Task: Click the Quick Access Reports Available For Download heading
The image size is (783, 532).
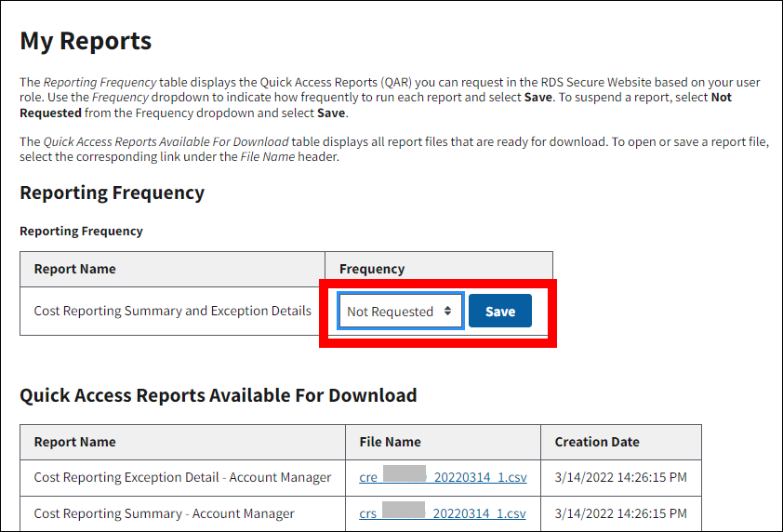Action: tap(219, 395)
